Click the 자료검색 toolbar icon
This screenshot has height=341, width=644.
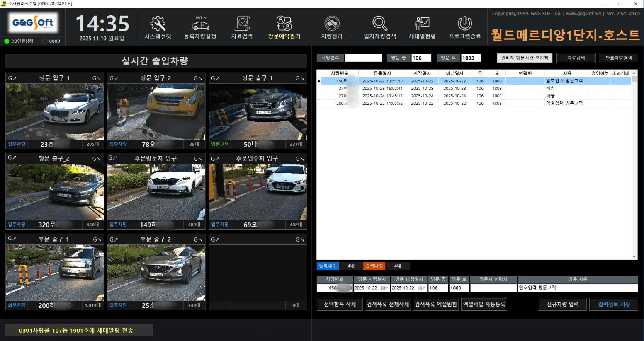[242, 27]
